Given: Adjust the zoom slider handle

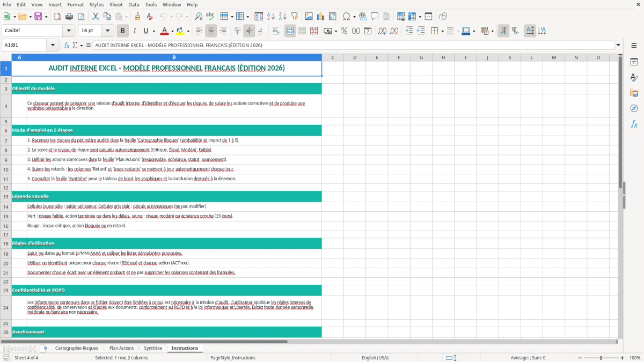Looking at the screenshot, I should [x=601, y=358].
